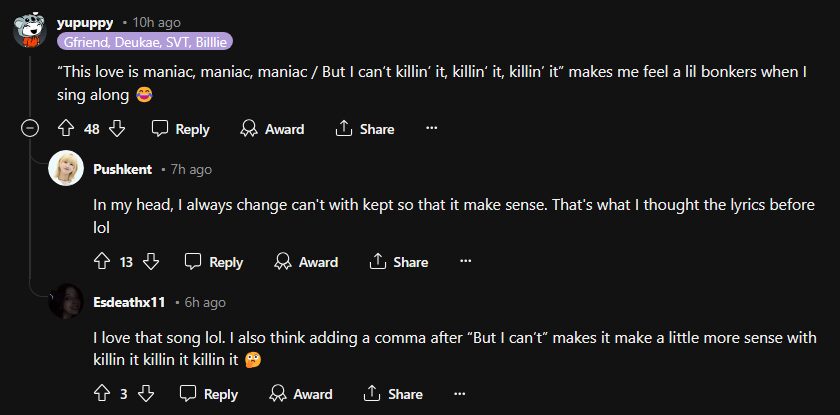Share yupuppy's comment
This screenshot has height=415, width=840.
(364, 129)
